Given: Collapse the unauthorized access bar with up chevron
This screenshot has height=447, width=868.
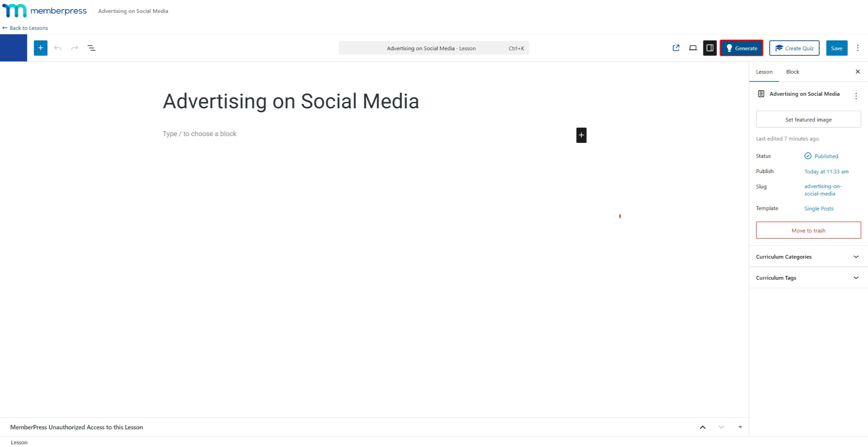Looking at the screenshot, I should point(703,427).
